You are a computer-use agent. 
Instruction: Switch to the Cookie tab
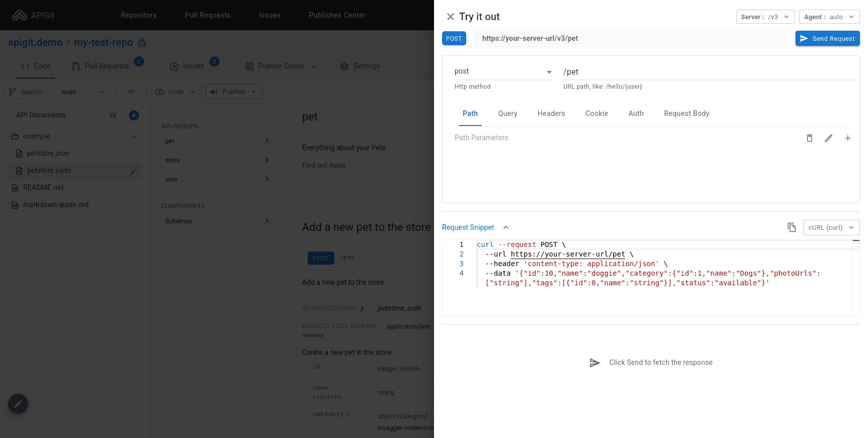click(x=597, y=113)
